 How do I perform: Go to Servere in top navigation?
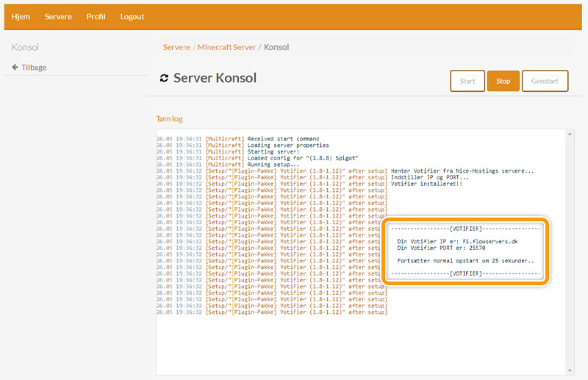pos(58,16)
